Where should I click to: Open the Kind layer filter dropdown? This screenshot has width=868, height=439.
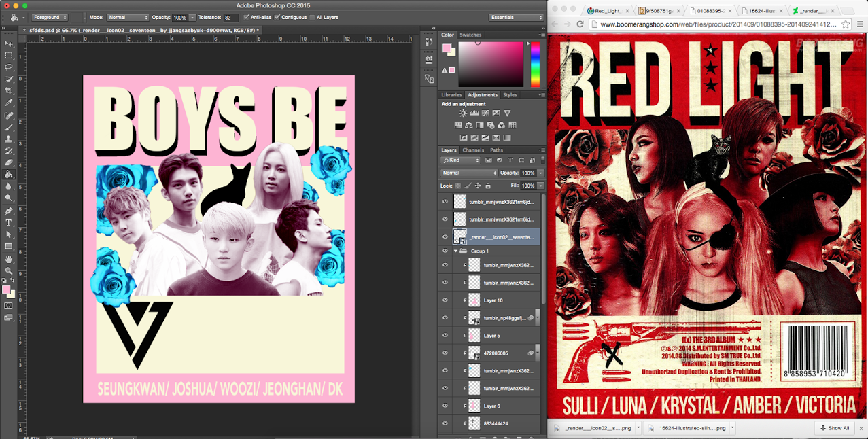coord(460,160)
